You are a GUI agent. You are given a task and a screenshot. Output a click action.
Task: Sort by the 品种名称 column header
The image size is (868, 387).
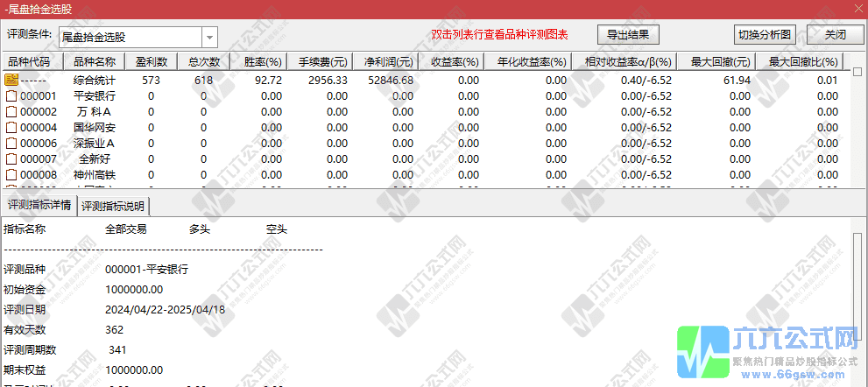(x=94, y=62)
